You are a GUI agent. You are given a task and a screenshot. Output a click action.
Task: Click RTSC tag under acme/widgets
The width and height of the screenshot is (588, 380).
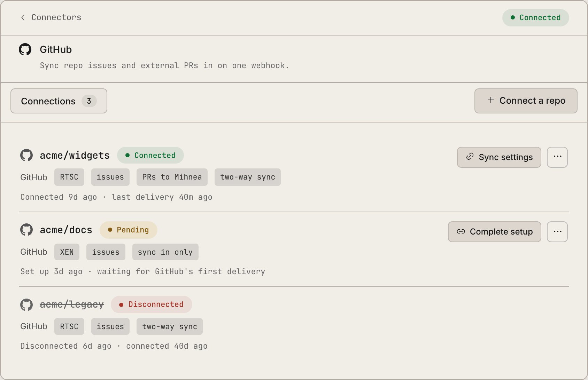69,177
